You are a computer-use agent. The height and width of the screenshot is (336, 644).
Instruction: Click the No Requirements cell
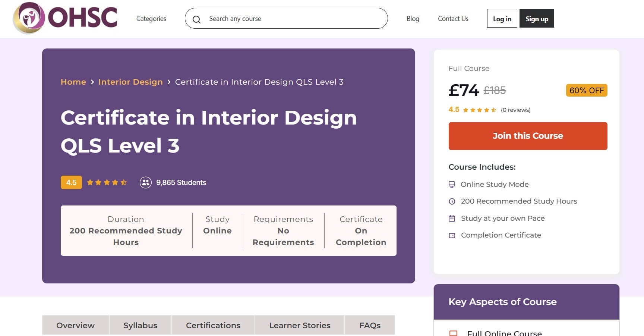[283, 230]
